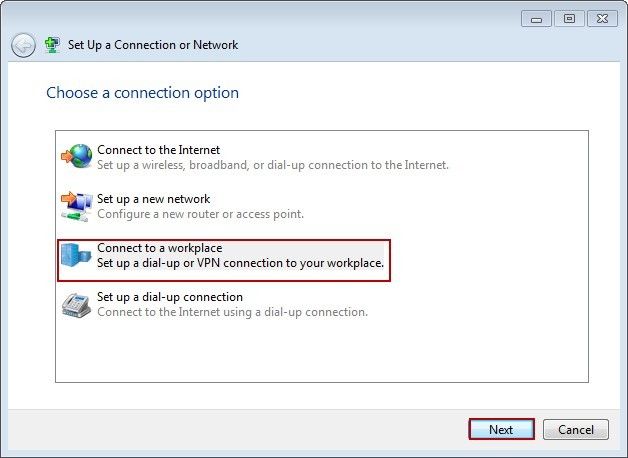Image resolution: width=628 pixels, height=458 pixels.
Task: Click the Back arrow button
Action: click(23, 46)
